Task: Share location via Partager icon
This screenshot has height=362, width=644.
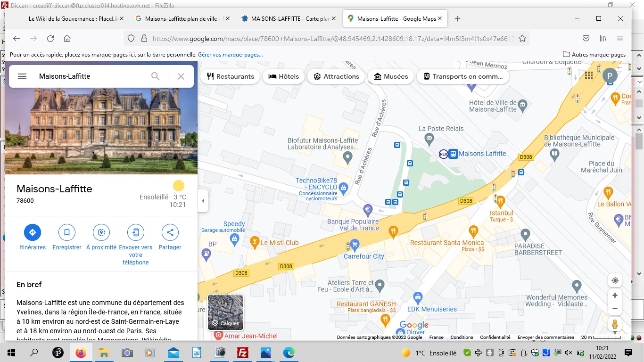Action: (170, 232)
